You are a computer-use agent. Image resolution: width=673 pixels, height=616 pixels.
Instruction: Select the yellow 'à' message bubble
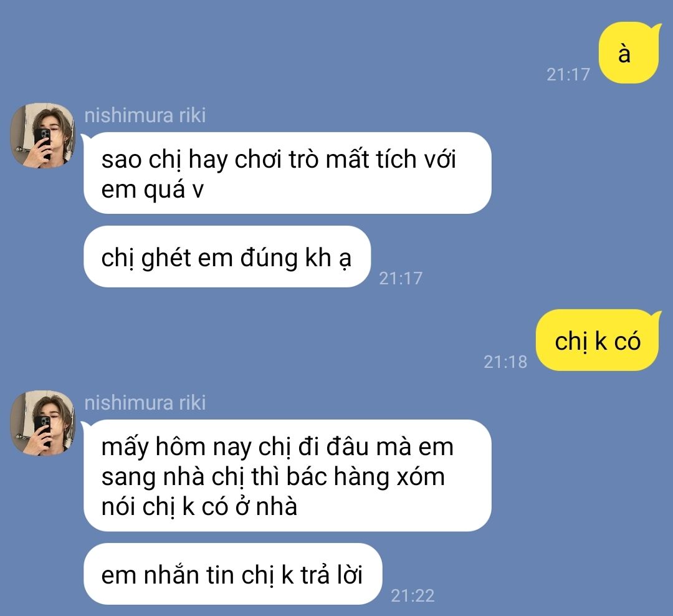629,53
